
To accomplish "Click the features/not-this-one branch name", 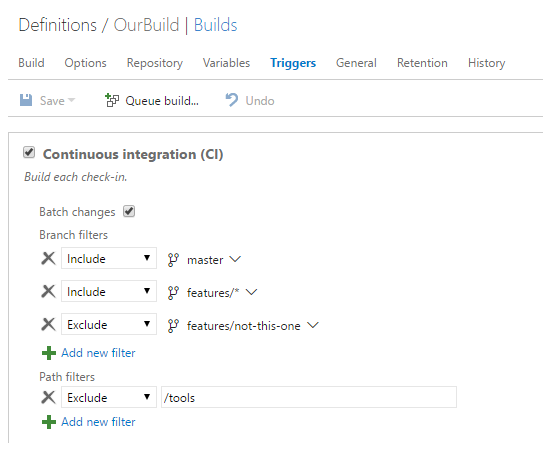I will tap(244, 326).
